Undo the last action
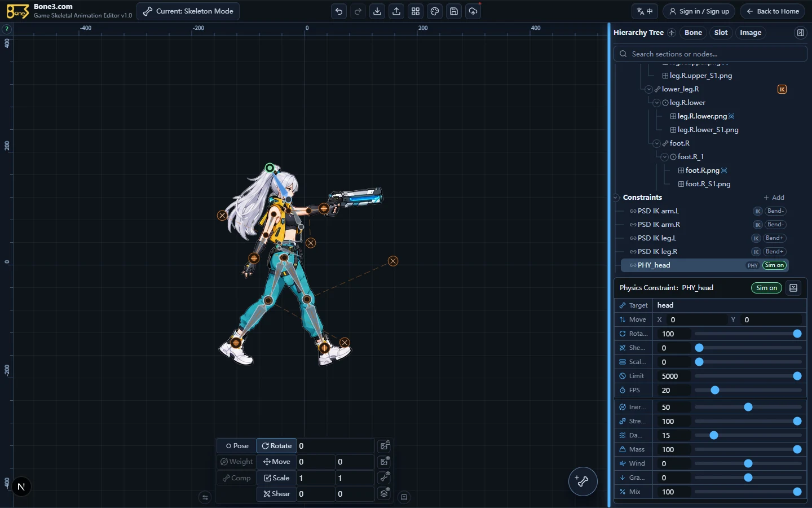Screen dimensions: 812x508 click(339, 11)
